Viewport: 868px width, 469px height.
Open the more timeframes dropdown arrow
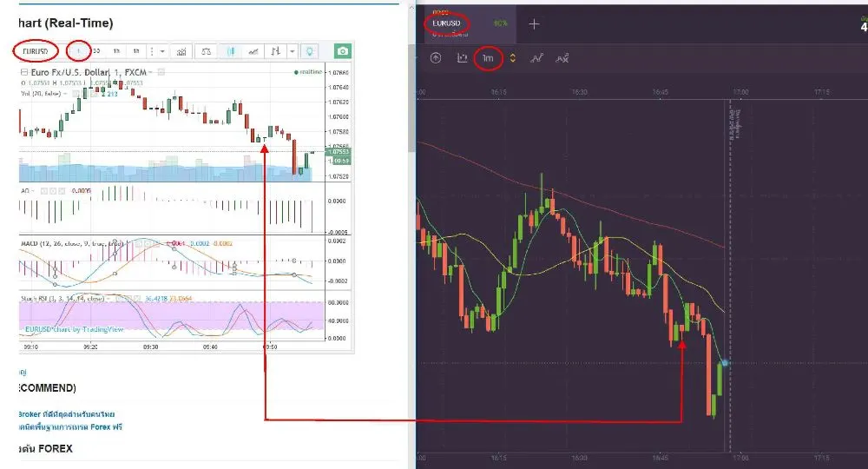(162, 51)
